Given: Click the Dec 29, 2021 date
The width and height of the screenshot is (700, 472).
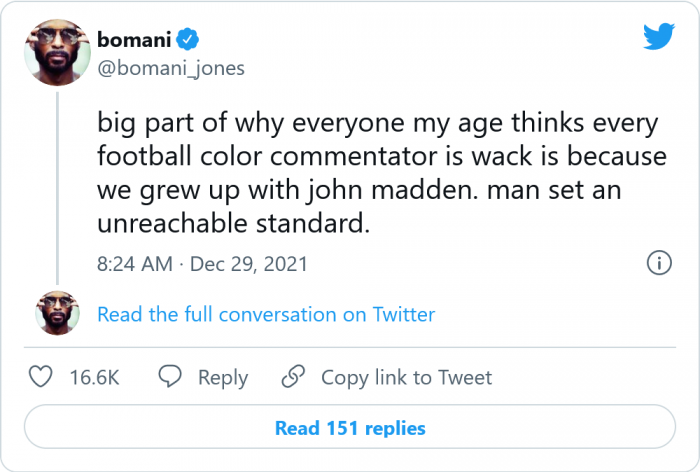Looking at the screenshot, I should click(x=248, y=264).
